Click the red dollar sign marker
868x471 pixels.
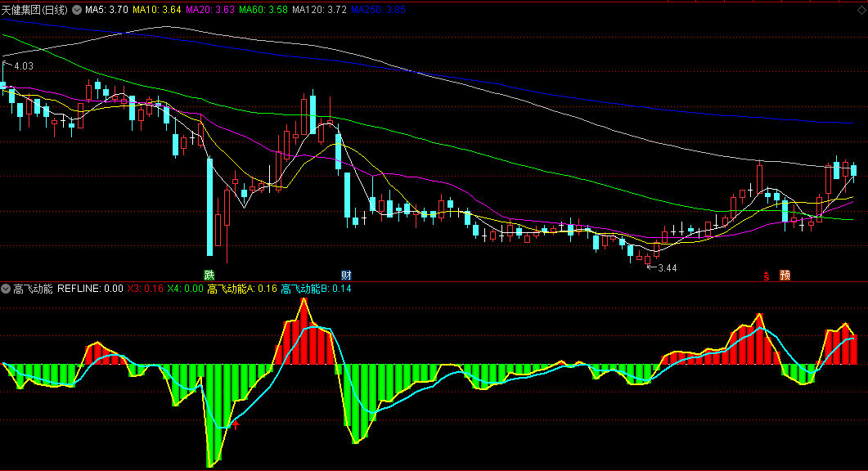767,276
